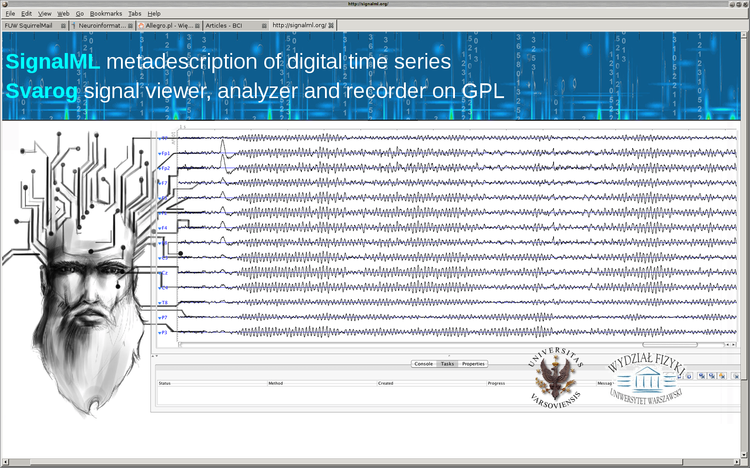
Task: Open the Properties tab in Svarog
Action: pos(473,364)
